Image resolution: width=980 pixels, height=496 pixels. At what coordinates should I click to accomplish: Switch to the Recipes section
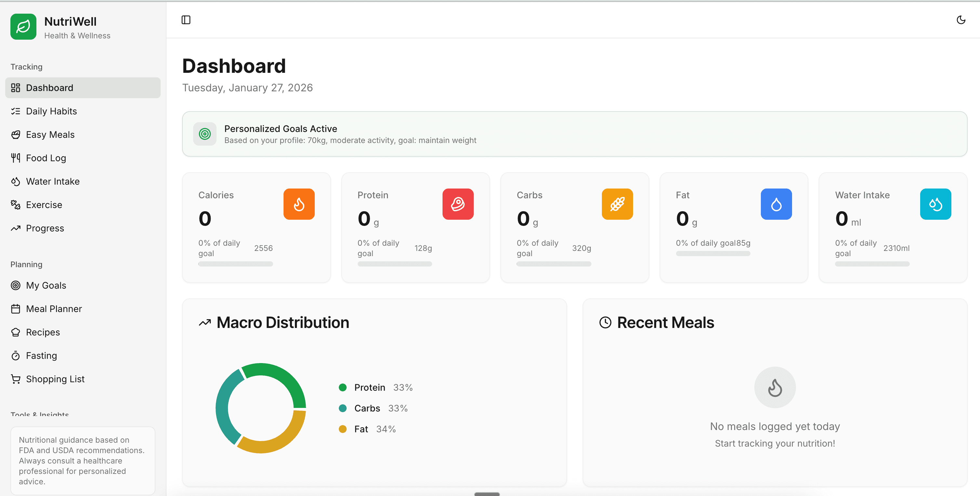tap(43, 332)
